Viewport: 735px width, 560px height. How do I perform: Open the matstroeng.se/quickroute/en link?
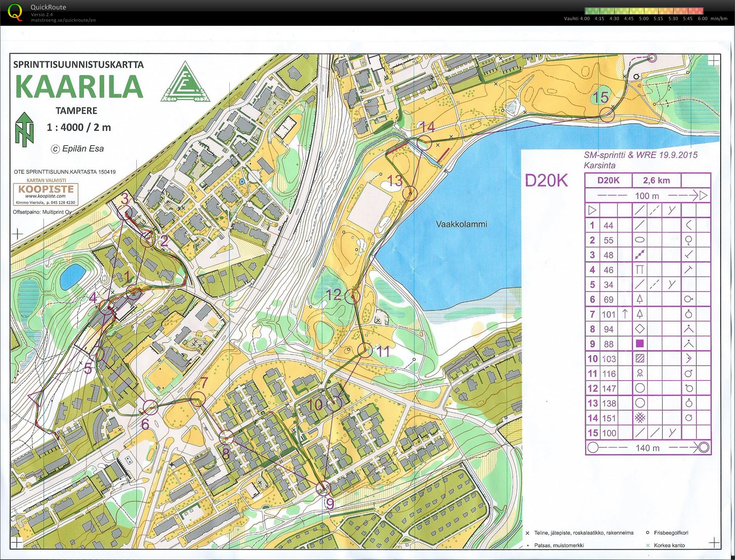(x=63, y=20)
